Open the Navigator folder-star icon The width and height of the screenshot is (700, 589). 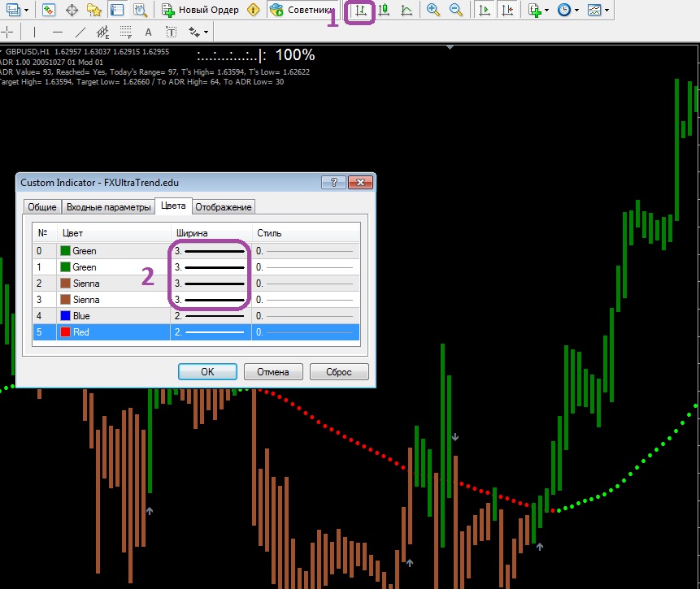94,10
